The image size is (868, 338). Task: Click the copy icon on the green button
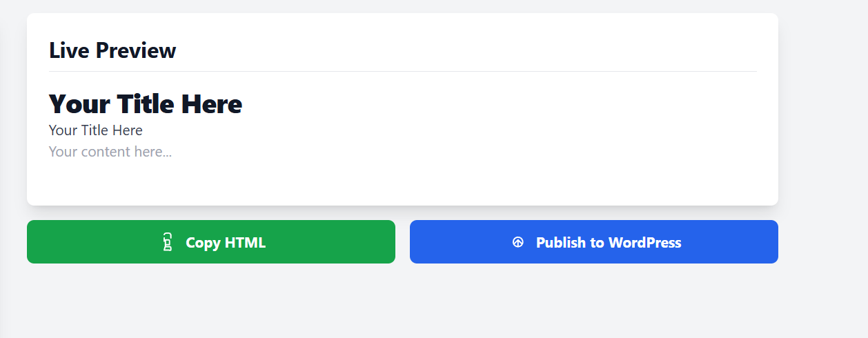167,242
